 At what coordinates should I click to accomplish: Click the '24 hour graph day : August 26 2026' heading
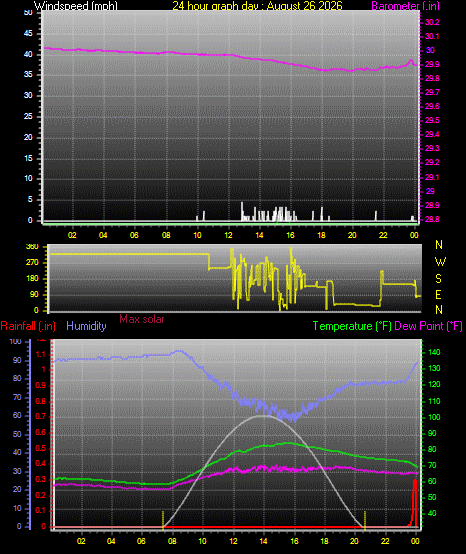coord(257,6)
